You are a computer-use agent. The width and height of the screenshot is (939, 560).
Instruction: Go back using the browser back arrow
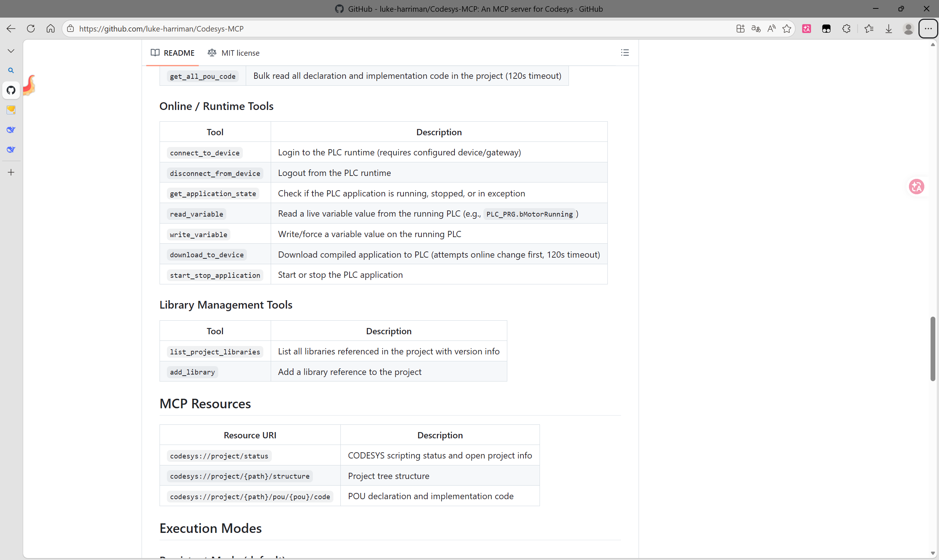(x=11, y=29)
